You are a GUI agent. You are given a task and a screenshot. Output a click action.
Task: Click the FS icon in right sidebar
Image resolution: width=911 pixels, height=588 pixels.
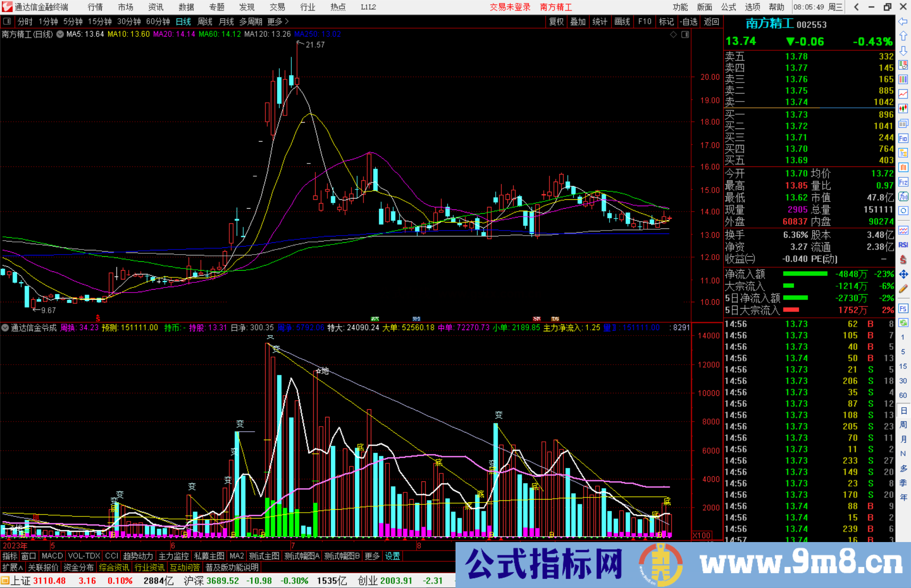903,309
